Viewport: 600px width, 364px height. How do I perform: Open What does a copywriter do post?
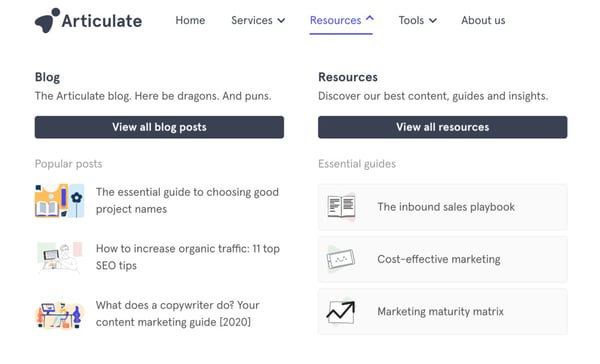(x=178, y=314)
